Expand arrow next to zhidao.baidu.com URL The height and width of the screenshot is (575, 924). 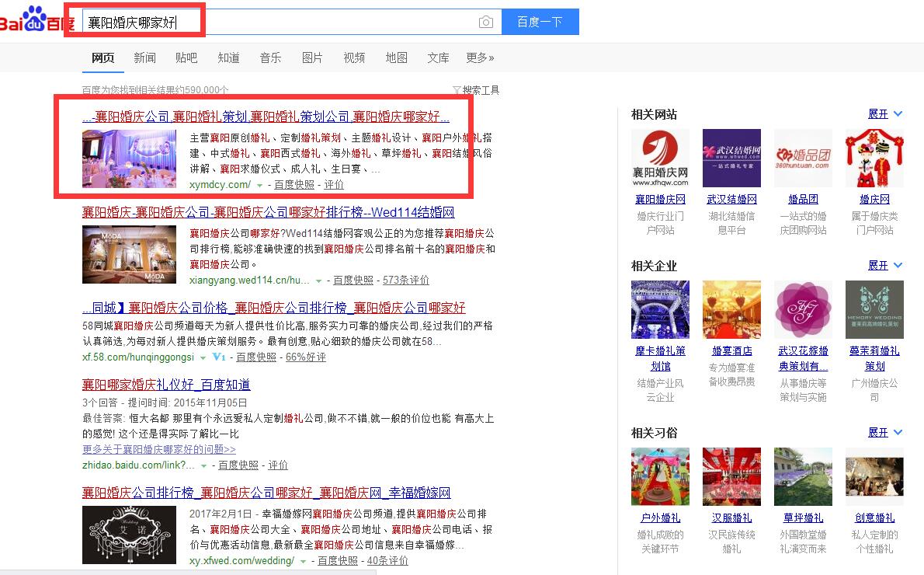pos(204,466)
